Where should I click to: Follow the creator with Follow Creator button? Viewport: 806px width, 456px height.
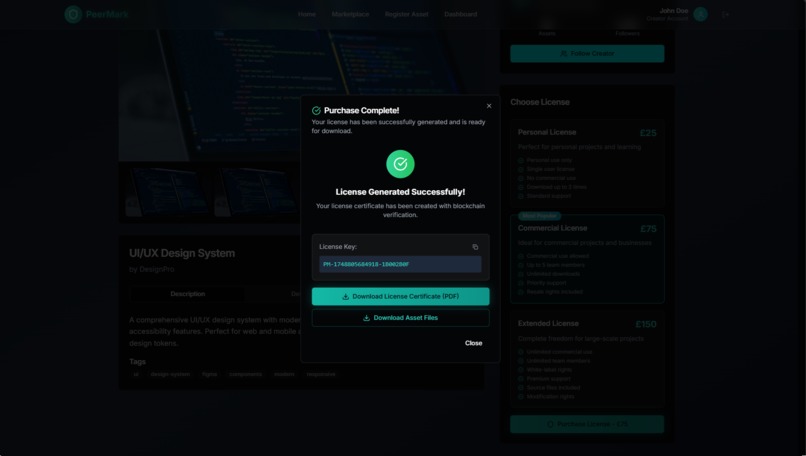pos(587,53)
